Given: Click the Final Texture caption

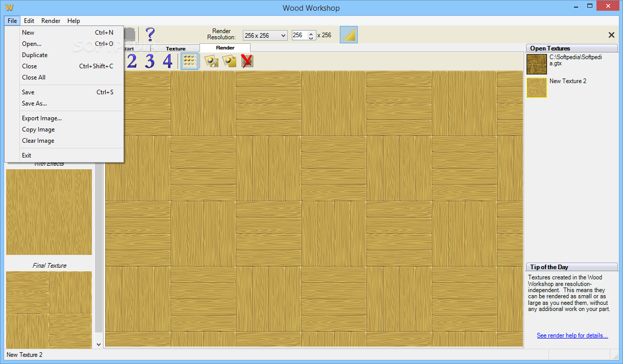Looking at the screenshot, I should [49, 266].
